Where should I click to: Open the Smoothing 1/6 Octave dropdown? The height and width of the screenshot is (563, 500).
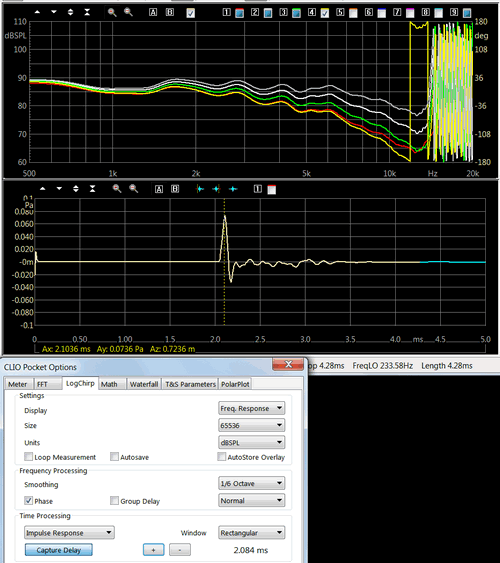click(252, 483)
